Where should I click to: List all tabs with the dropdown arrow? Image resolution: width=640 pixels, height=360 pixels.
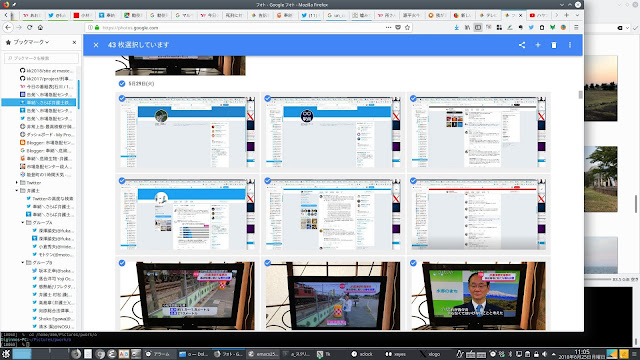[x=577, y=15]
